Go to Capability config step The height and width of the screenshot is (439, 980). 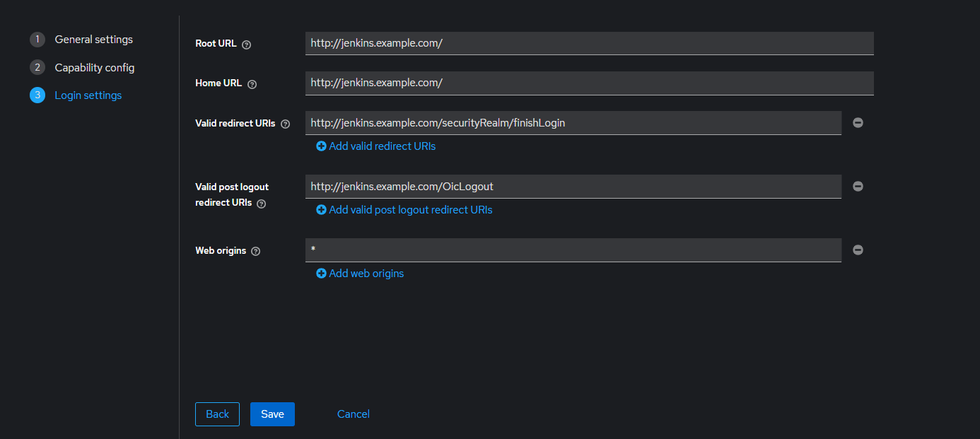(94, 68)
